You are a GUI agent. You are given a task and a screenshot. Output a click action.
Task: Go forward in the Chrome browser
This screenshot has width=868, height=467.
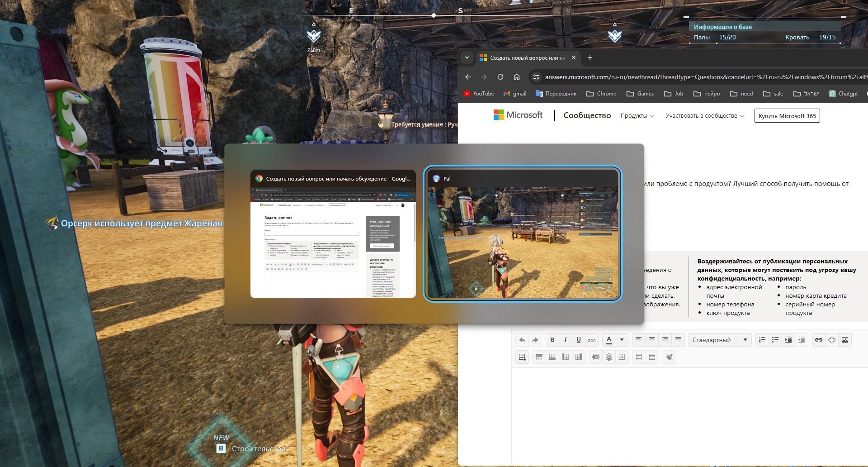pyautogui.click(x=484, y=77)
